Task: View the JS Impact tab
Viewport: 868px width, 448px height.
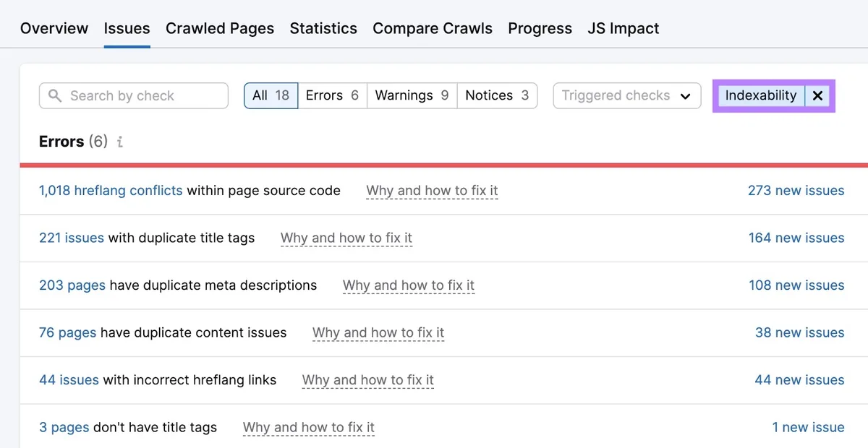Action: click(x=624, y=28)
